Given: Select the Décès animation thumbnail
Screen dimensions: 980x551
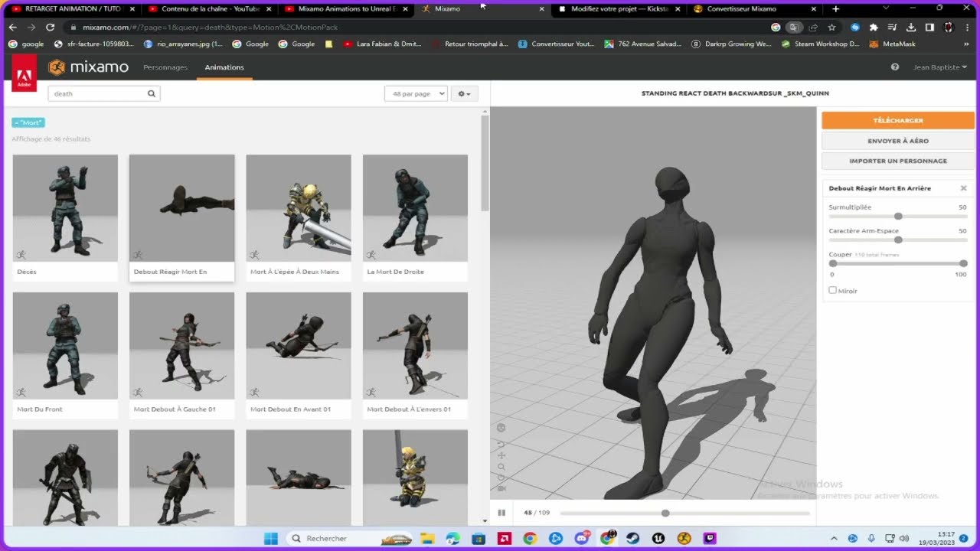Looking at the screenshot, I should (x=65, y=208).
